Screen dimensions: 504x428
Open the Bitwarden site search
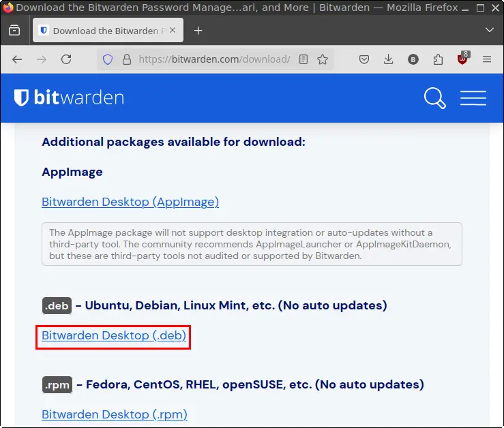[x=435, y=98]
